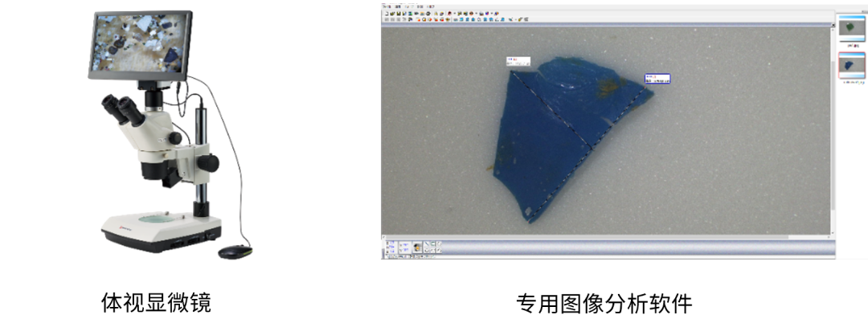Screen dimensions: 868x319
Task: Select the green rectangle measurement tool
Action: [433, 243]
